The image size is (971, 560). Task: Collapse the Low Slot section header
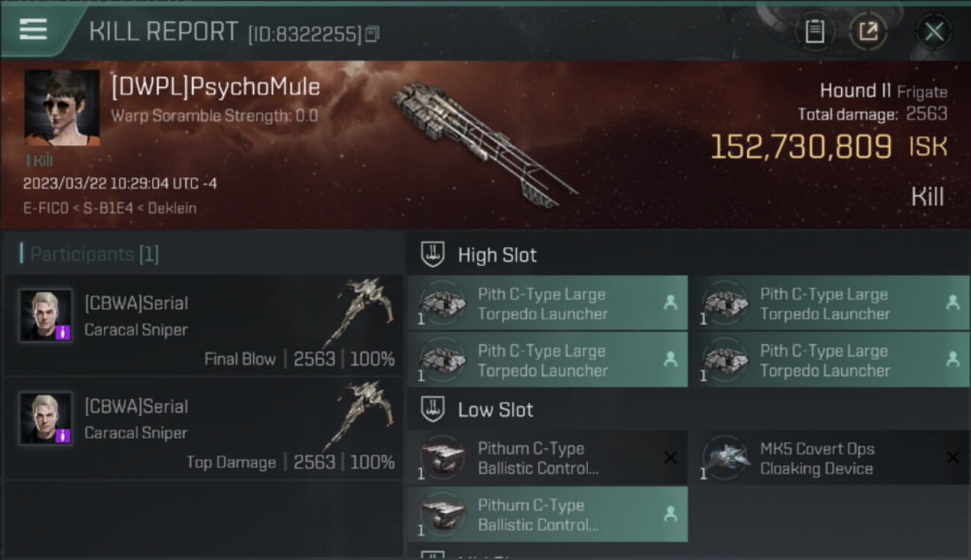click(689, 409)
